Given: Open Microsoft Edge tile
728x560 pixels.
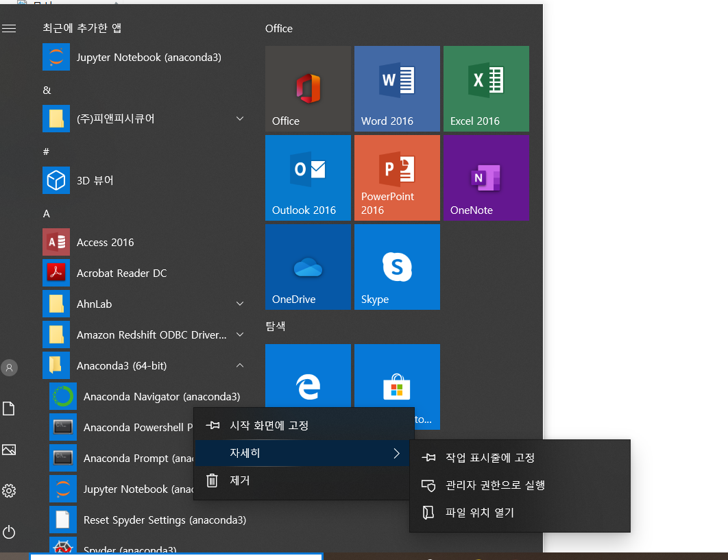Looking at the screenshot, I should 308,376.
